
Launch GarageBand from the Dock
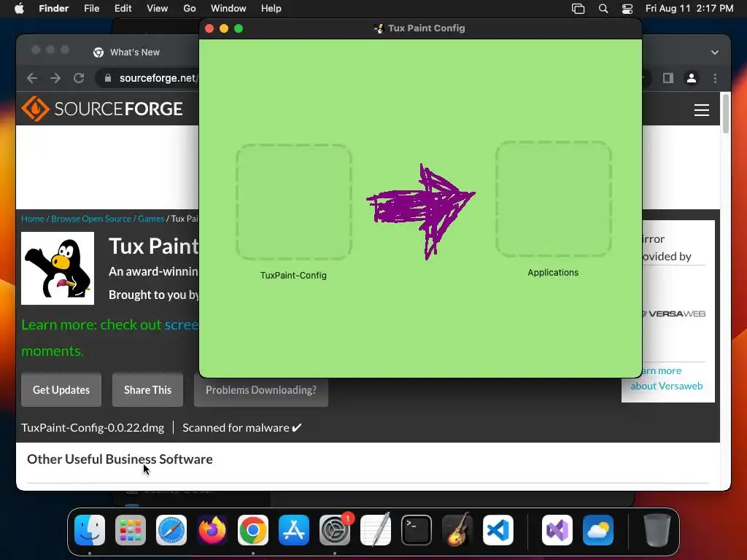pos(457,530)
